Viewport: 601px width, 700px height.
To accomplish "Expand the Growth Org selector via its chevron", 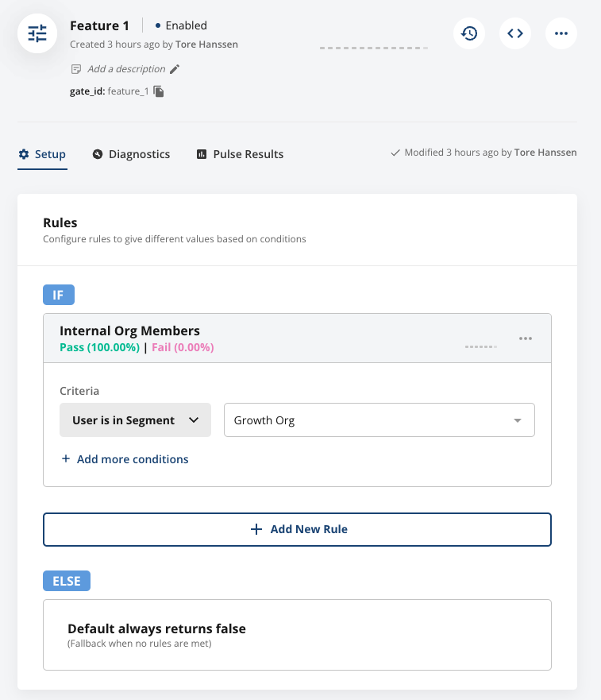I will click(517, 420).
